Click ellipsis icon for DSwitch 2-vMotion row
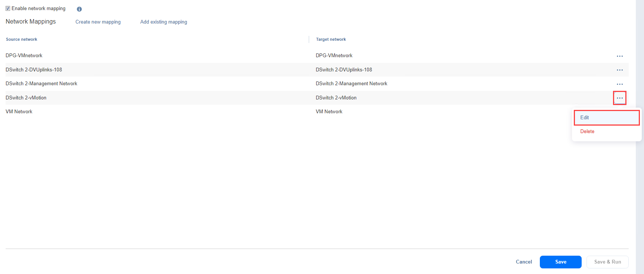This screenshot has width=644, height=274. tap(620, 98)
